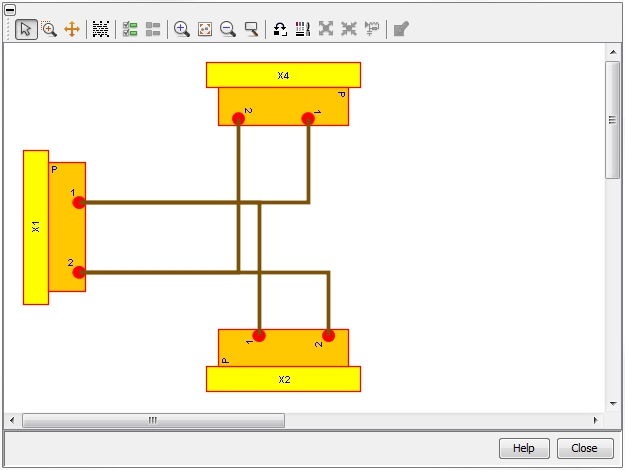Select the orange pan/move tool
625x470 pixels.
(72, 29)
